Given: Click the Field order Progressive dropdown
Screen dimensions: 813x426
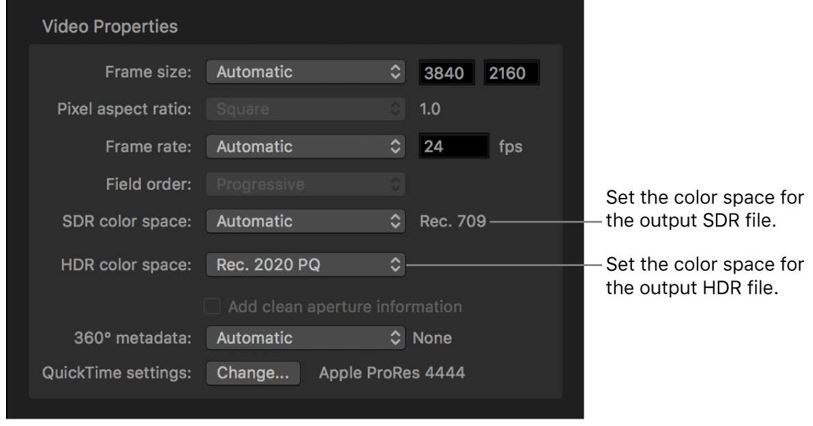Looking at the screenshot, I should point(306,184).
